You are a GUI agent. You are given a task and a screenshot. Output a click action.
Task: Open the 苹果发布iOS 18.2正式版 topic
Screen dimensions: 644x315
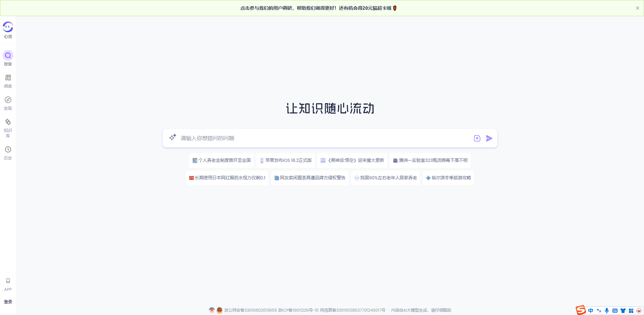tap(285, 160)
